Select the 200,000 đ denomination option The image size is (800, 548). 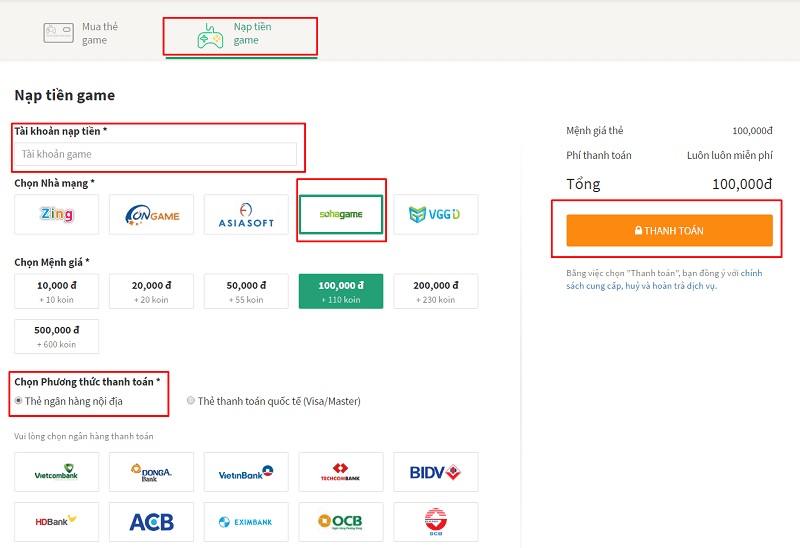436,291
